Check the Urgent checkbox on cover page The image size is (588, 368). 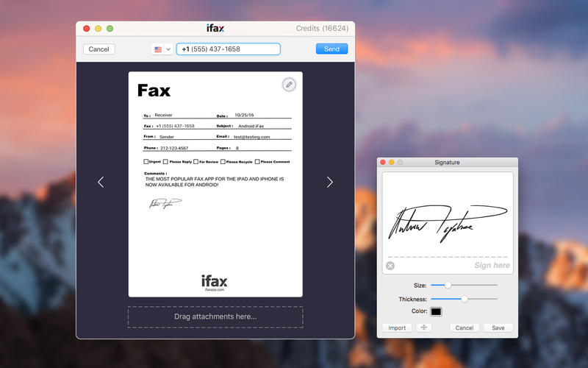tap(146, 161)
